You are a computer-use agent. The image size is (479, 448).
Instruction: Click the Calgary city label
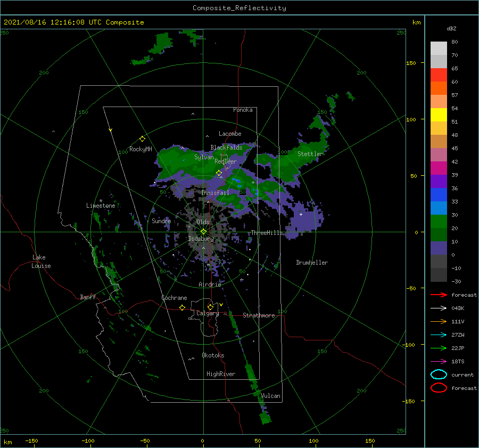pos(208,313)
